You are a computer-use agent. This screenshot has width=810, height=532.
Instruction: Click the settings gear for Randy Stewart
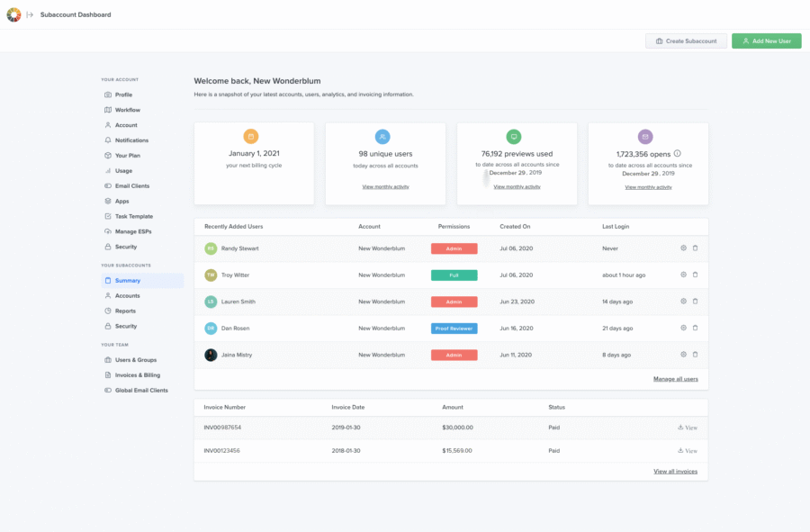tap(683, 248)
